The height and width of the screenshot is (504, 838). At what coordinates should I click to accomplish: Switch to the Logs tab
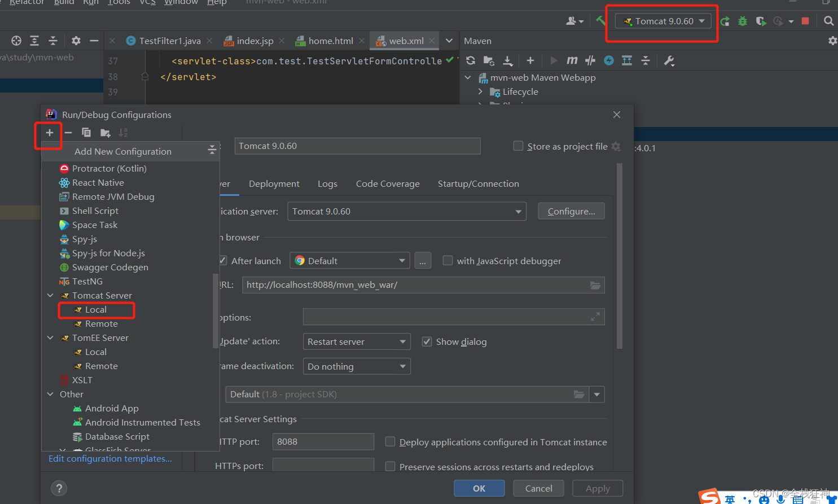327,184
